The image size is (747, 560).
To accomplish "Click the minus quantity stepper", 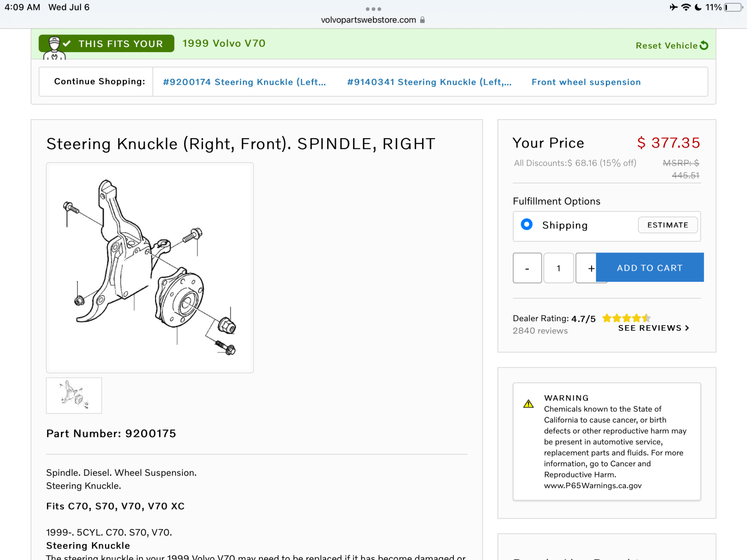I will [x=527, y=268].
